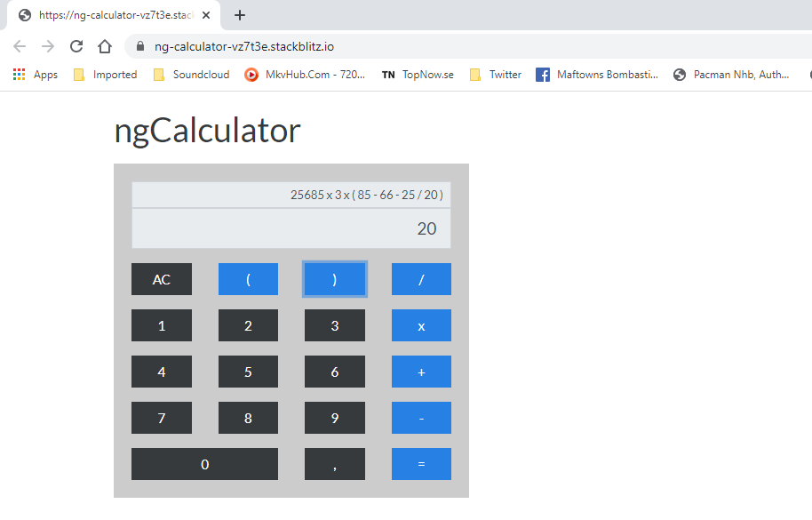Viewport: 812px width, 520px height.
Task: Click the browser reload icon
Action: pos(76,45)
